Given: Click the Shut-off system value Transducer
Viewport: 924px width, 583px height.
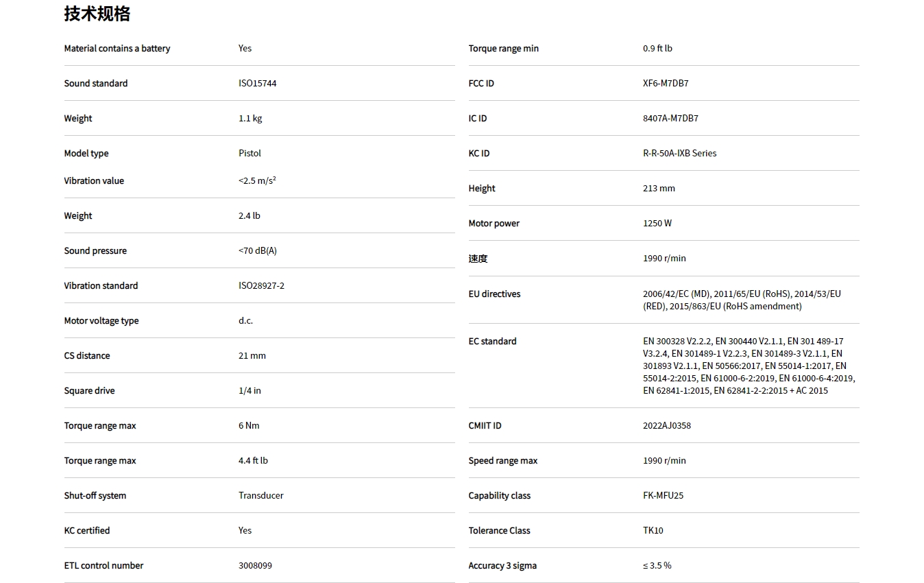Looking at the screenshot, I should pyautogui.click(x=260, y=496).
